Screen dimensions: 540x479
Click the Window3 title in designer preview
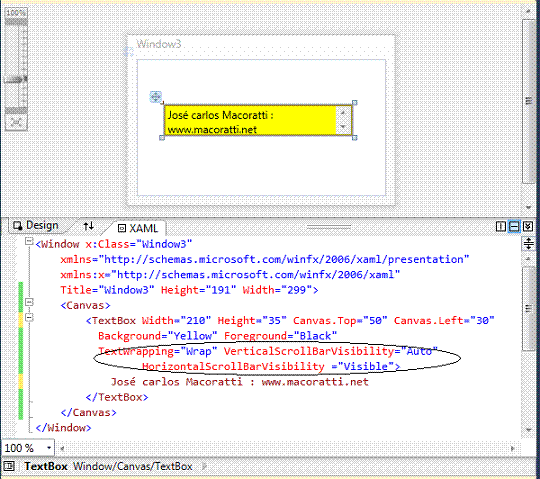coord(159,44)
